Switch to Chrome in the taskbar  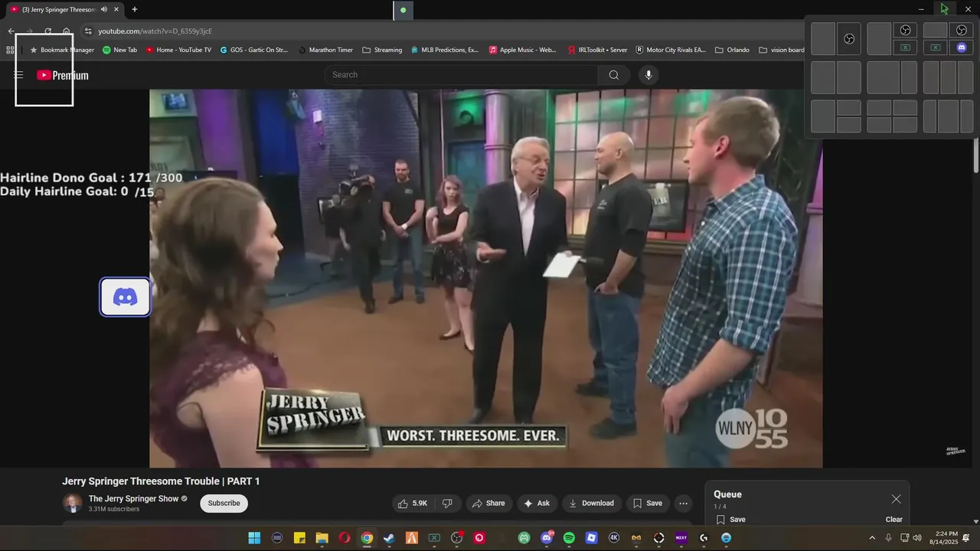367,538
